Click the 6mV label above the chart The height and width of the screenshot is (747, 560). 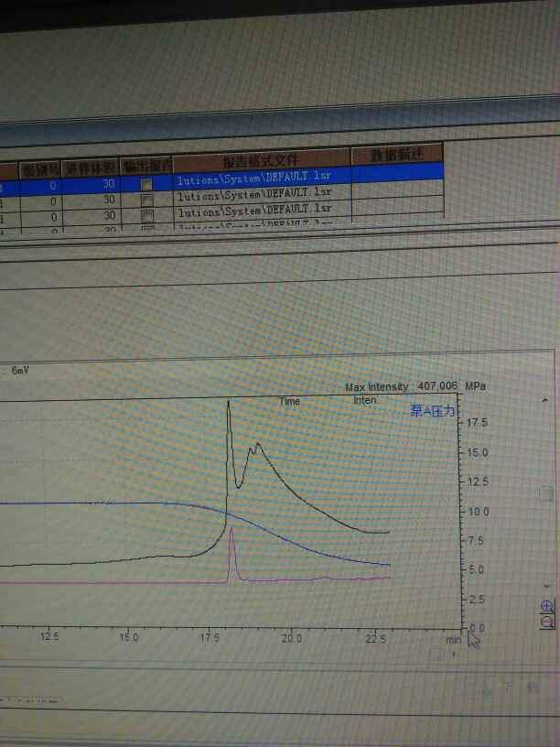click(x=20, y=370)
